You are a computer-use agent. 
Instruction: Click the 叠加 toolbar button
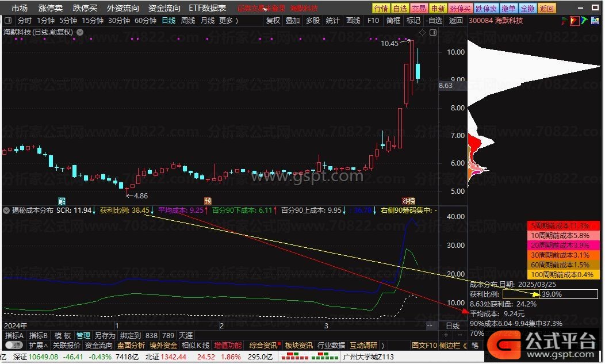[293, 21]
